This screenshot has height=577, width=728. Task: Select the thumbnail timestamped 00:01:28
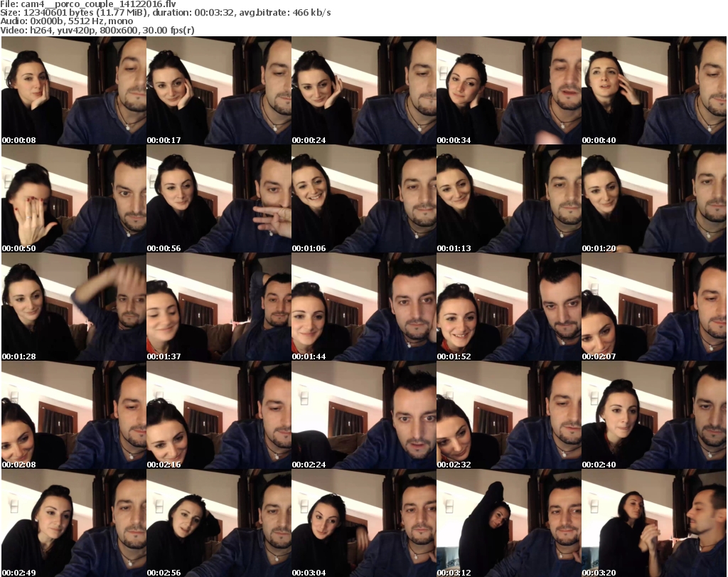point(74,307)
